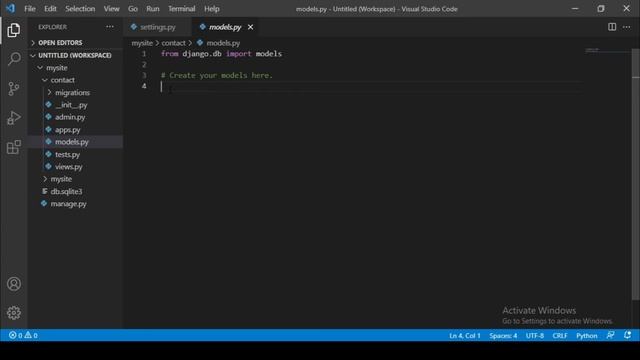
Task: Open the File menu
Action: (x=30, y=9)
